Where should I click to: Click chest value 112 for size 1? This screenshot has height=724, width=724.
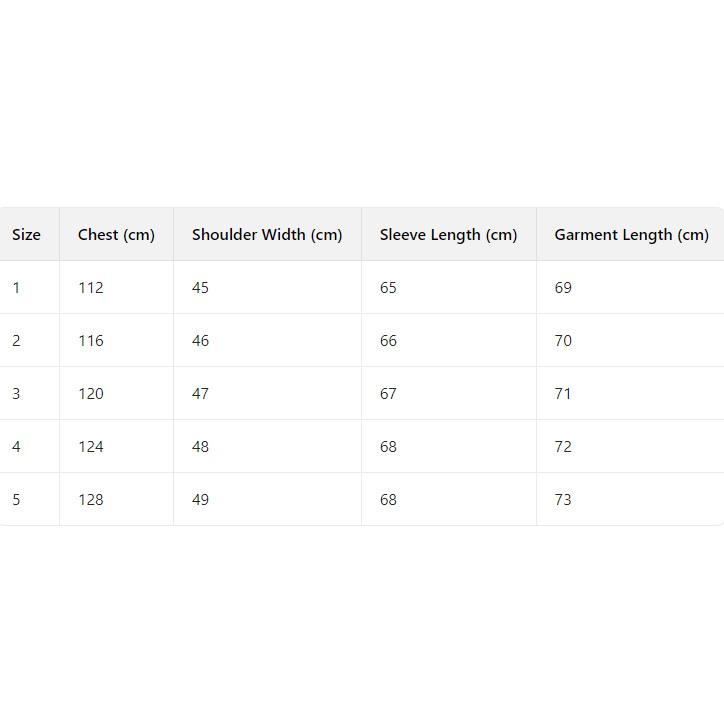pyautogui.click(x=91, y=288)
